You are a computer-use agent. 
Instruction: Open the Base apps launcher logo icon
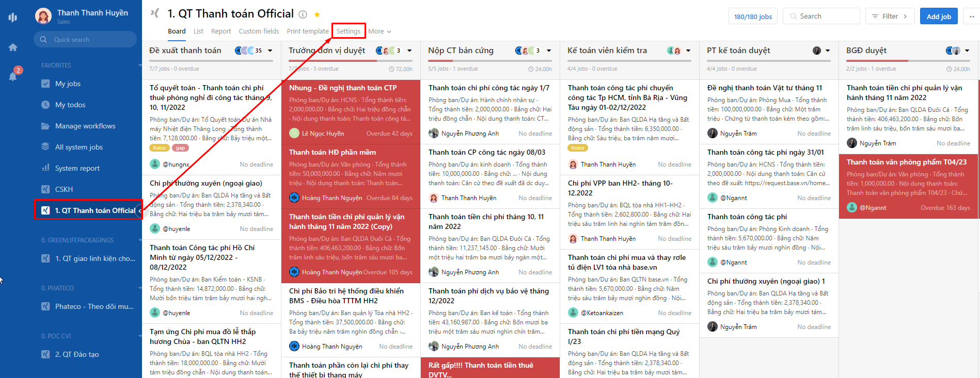pos(13,17)
